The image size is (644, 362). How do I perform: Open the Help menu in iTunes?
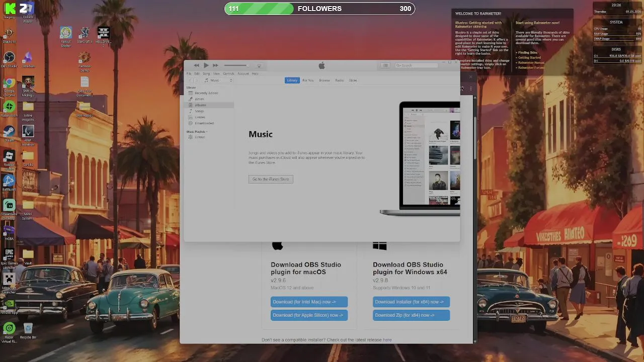click(x=255, y=74)
